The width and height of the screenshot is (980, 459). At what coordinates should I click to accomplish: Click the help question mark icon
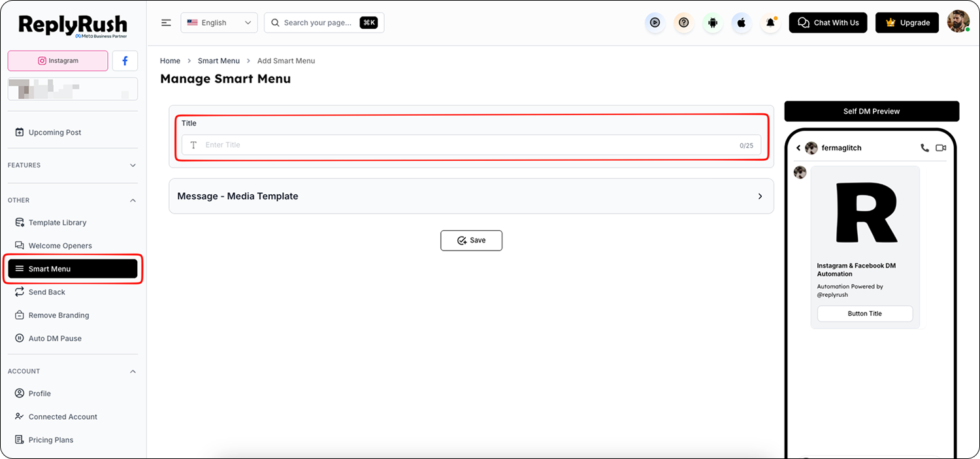[683, 22]
